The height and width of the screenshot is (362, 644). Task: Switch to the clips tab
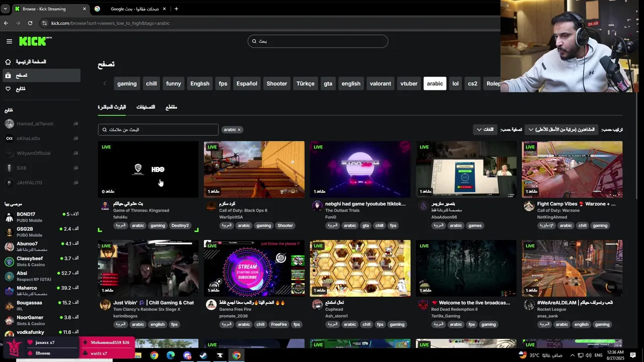click(x=171, y=107)
